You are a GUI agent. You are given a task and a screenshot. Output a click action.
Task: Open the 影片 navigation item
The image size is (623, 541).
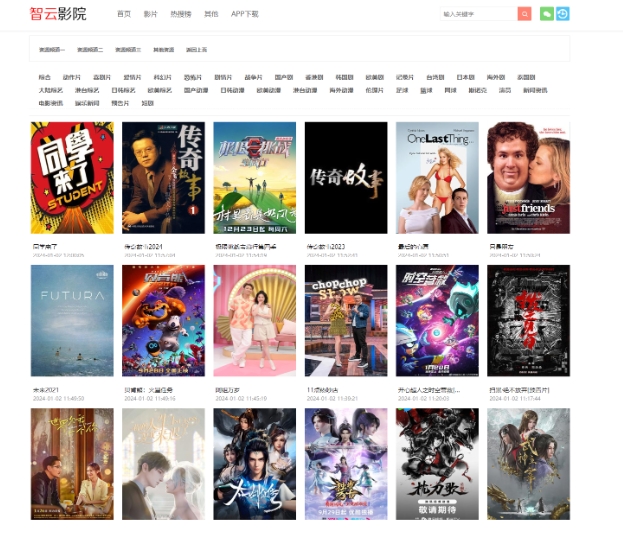tap(151, 14)
